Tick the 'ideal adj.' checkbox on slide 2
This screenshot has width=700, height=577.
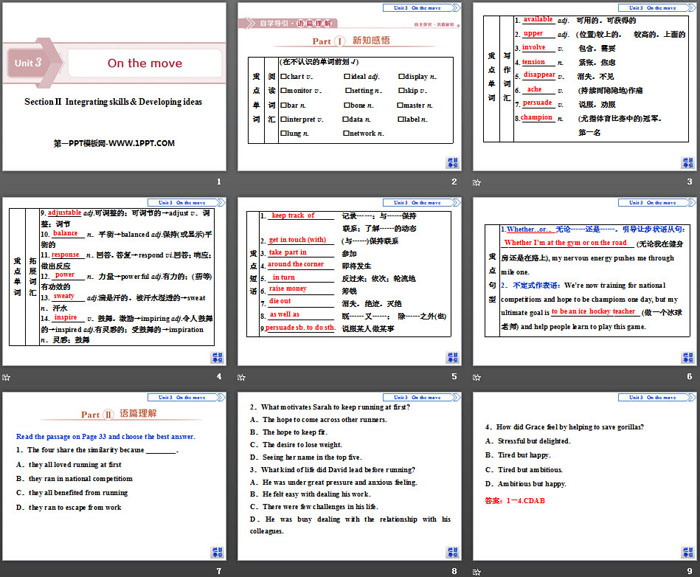coord(345,76)
